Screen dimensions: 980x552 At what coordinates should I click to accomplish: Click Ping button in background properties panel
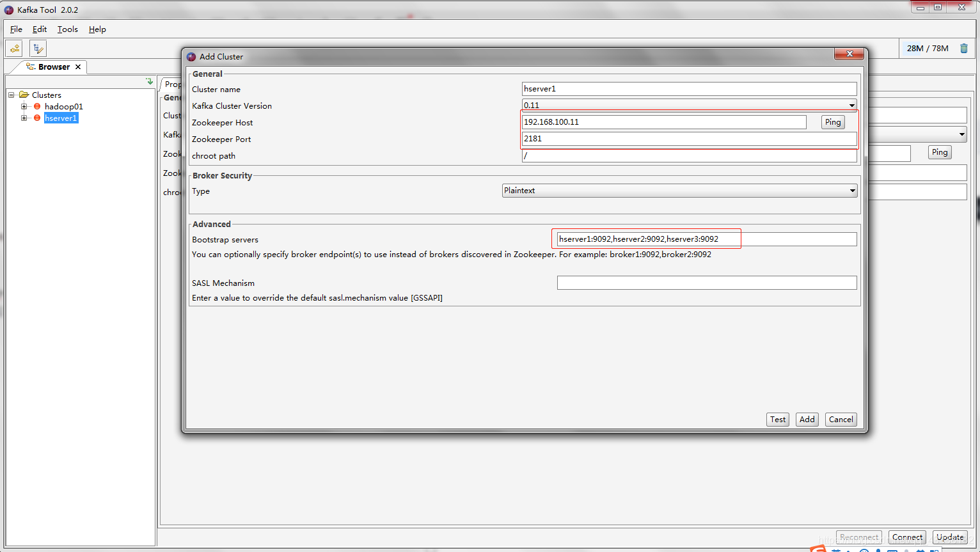point(940,152)
